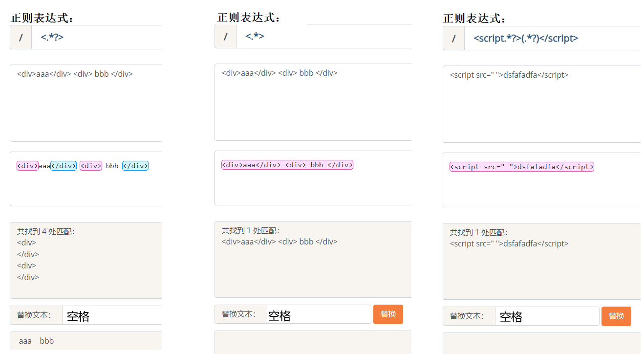Focus the source textarea under the <.*?> pattern
The width and height of the screenshot is (644, 354).
(x=86, y=103)
